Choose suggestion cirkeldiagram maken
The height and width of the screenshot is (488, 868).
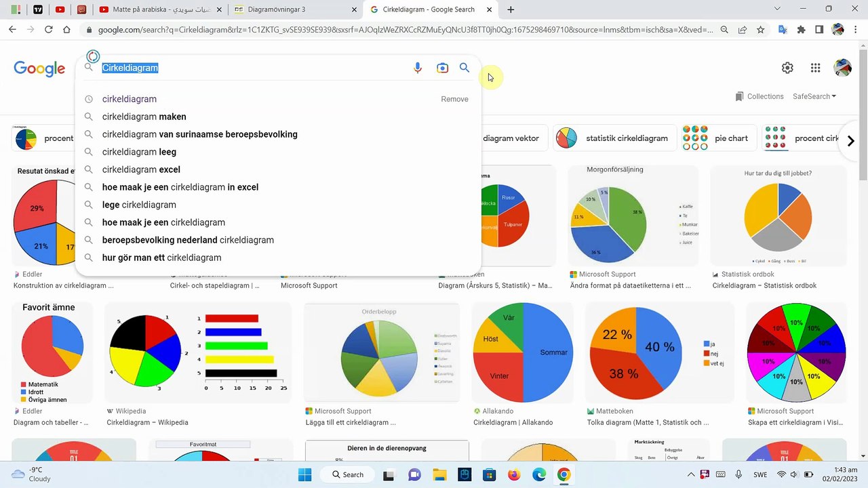click(x=278, y=117)
